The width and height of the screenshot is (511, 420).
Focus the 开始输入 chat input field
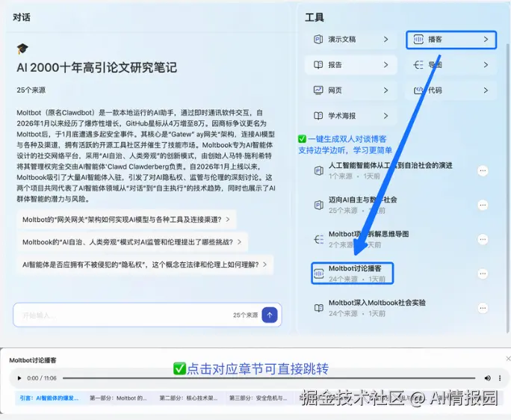click(147, 315)
